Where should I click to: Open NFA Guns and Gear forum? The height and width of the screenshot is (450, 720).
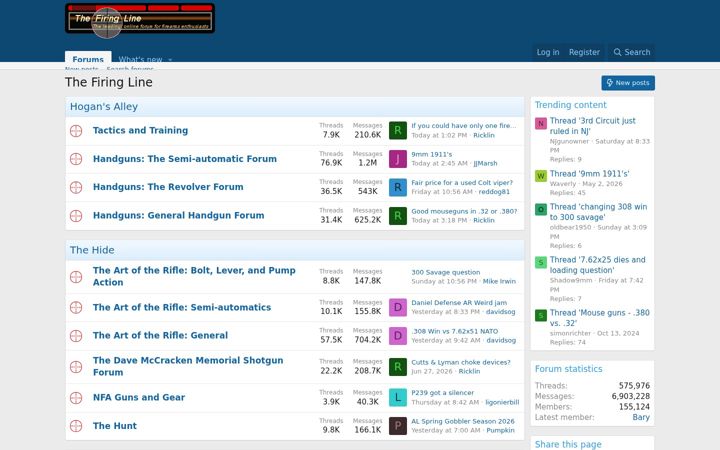(139, 397)
